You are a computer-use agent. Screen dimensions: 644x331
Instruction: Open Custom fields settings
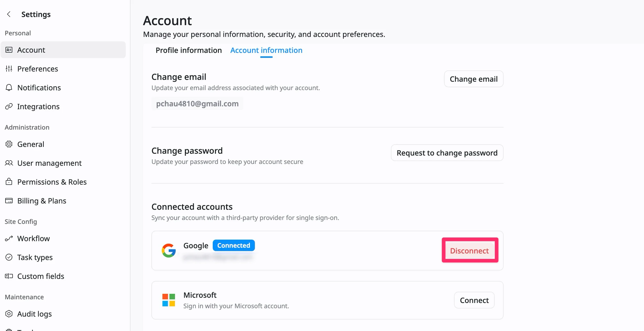63,276
